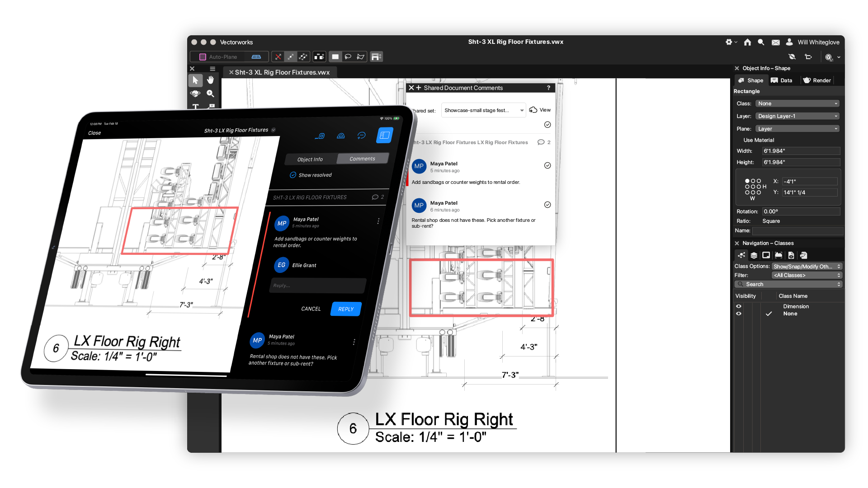Viewport: 868px width, 488px height.
Task: Open the Layers icon in Navigation palette
Action: click(754, 255)
